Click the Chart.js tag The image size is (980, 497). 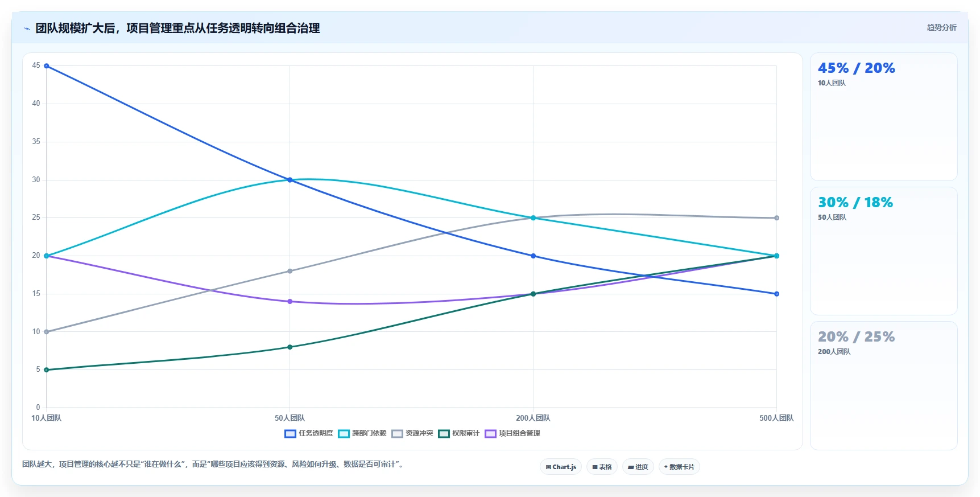tap(561, 467)
